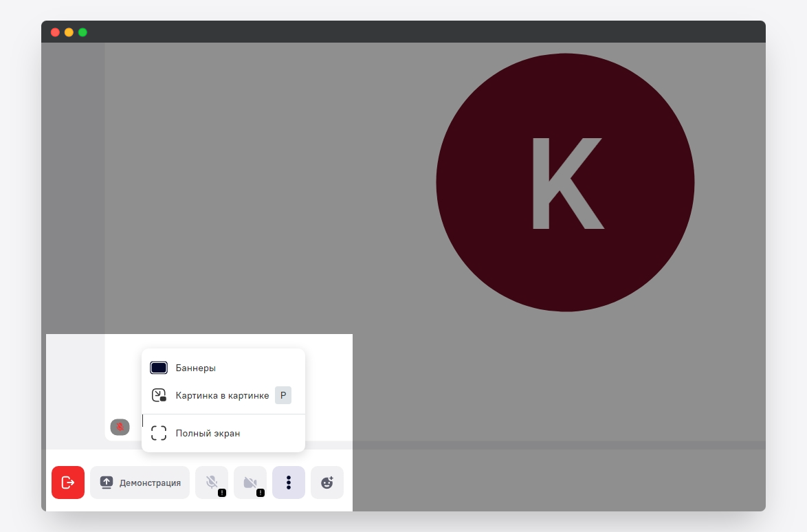This screenshot has width=807, height=532.
Task: Click the red leave call button
Action: (x=68, y=483)
